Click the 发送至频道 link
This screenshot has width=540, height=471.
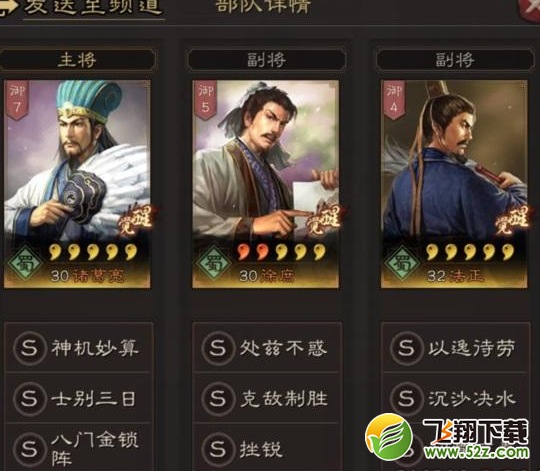[93, 7]
